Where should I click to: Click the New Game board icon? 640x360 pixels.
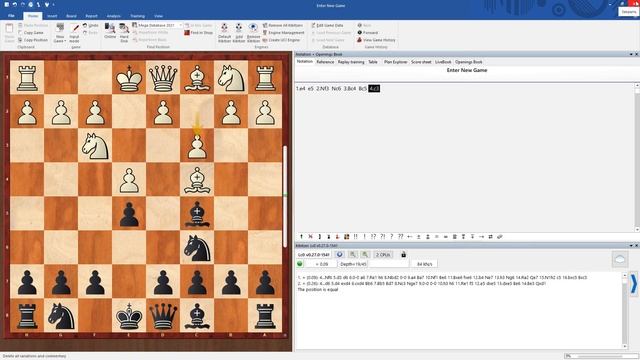click(x=60, y=28)
